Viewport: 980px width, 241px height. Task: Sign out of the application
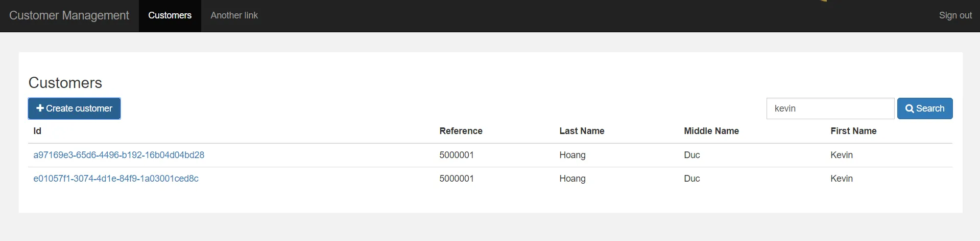[955, 15]
